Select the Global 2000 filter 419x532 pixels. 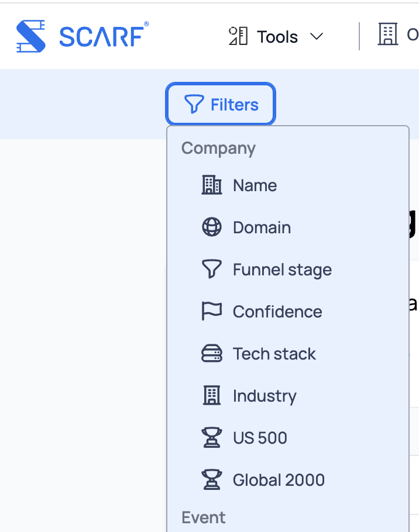tap(279, 480)
